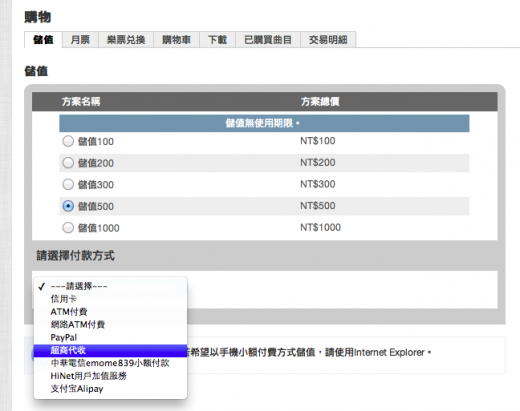This screenshot has height=411, width=520.
Task: Select the 儲值100 radio option
Action: coord(68,141)
